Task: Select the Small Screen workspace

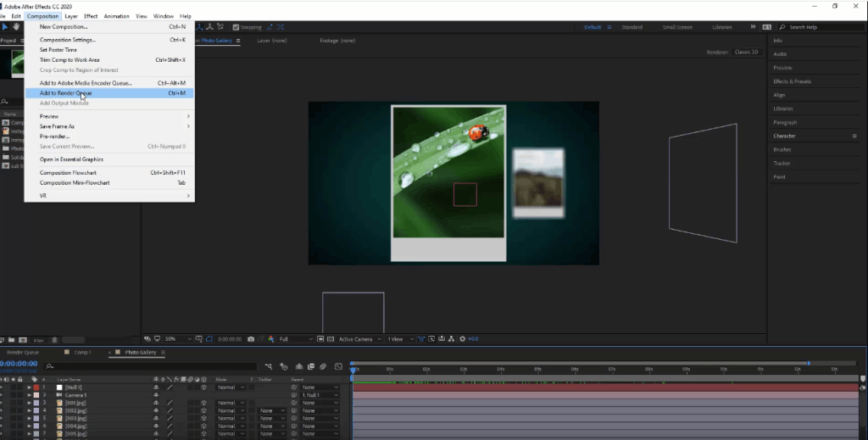Action: [x=677, y=26]
